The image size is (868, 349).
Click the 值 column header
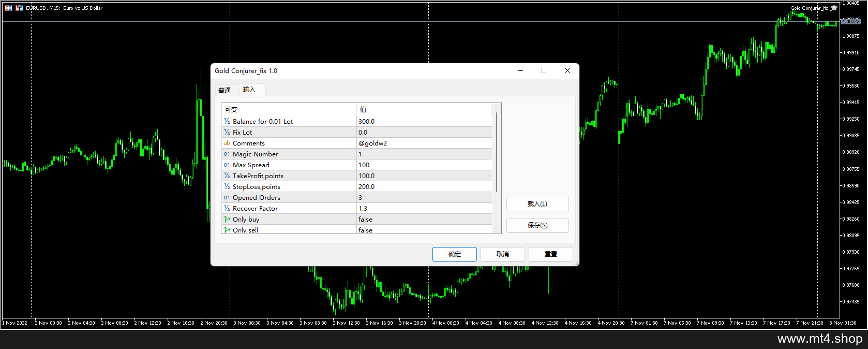[424, 109]
